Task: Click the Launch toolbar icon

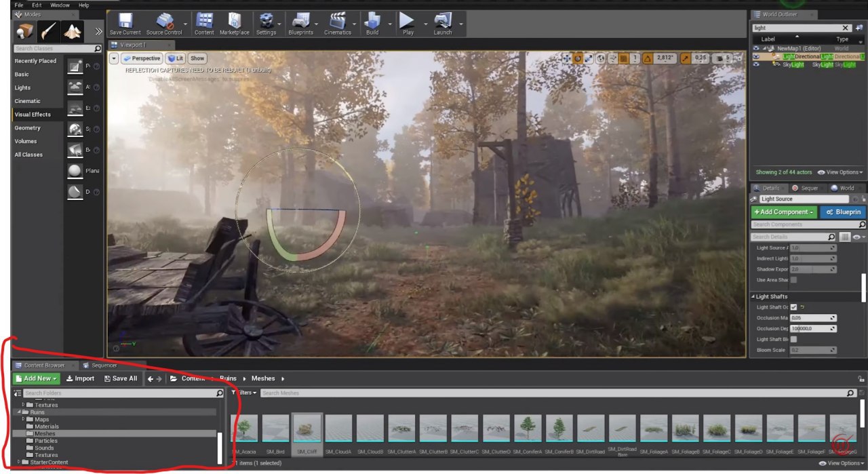Action: click(443, 24)
